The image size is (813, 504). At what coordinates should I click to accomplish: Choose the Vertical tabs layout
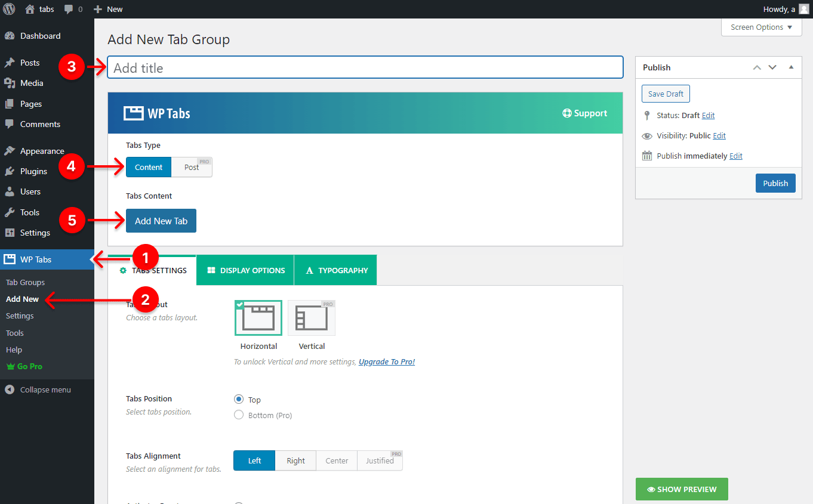[312, 318]
